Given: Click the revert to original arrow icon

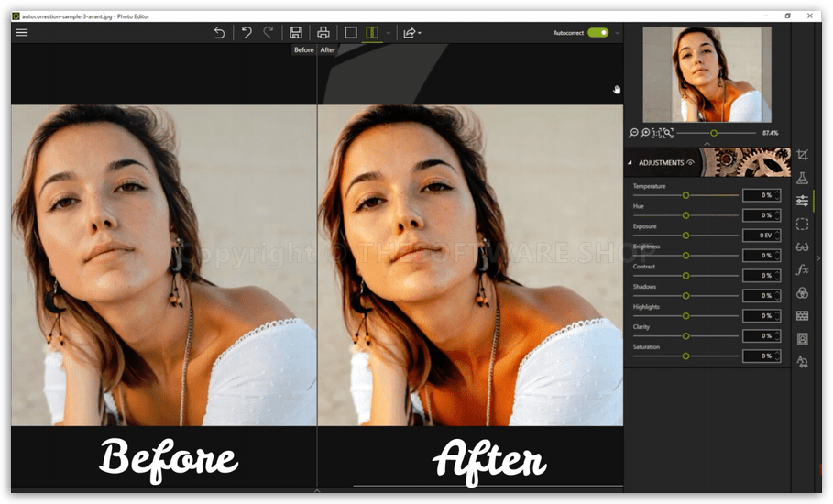Looking at the screenshot, I should 219,33.
